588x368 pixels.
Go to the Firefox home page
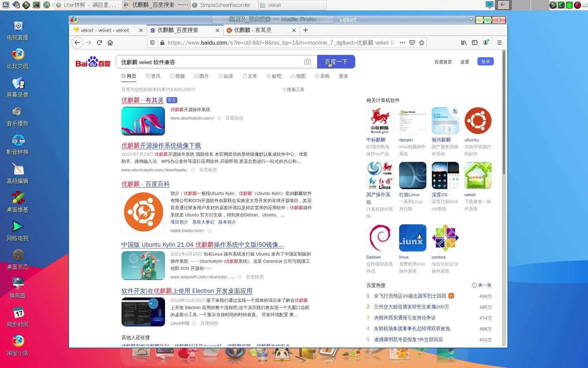pyautogui.click(x=110, y=43)
